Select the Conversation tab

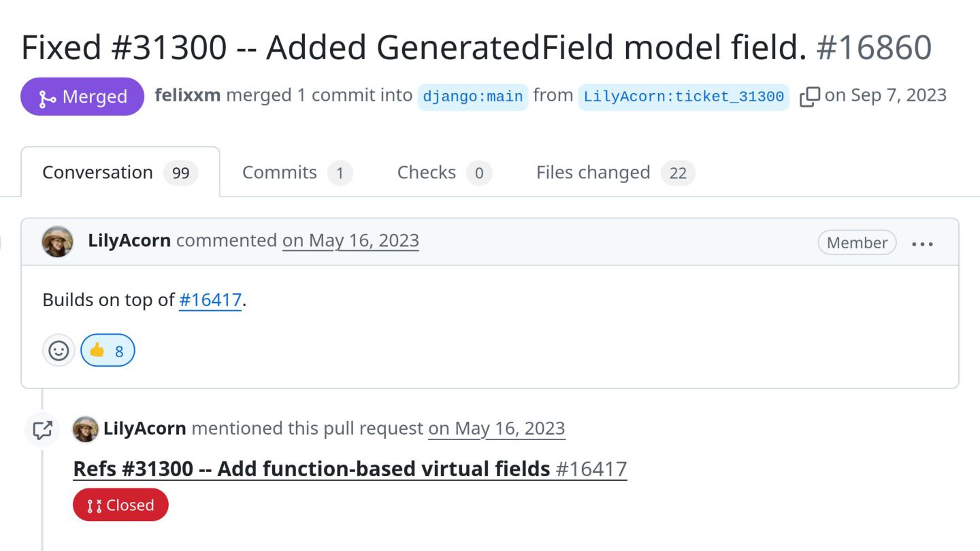[x=120, y=173]
